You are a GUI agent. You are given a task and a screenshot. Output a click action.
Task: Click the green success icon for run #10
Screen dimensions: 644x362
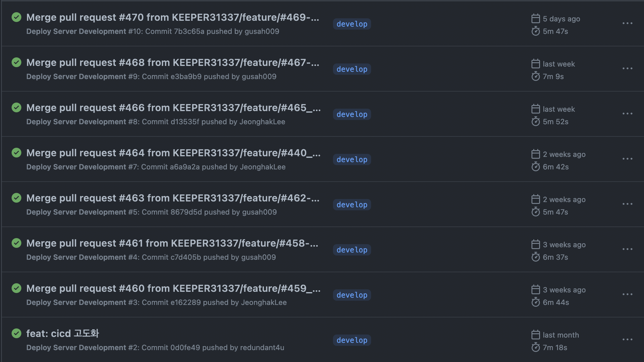coord(16,17)
